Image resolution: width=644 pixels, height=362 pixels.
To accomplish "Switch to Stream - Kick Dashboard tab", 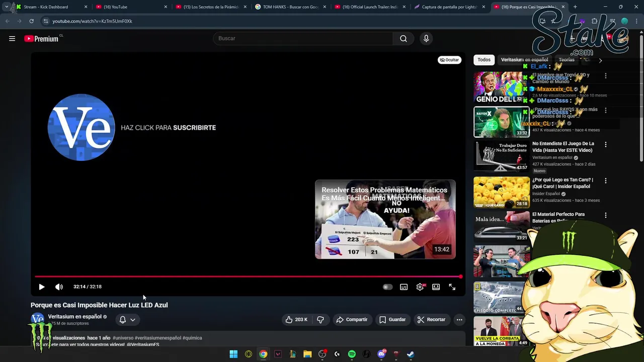I will pos(51,7).
